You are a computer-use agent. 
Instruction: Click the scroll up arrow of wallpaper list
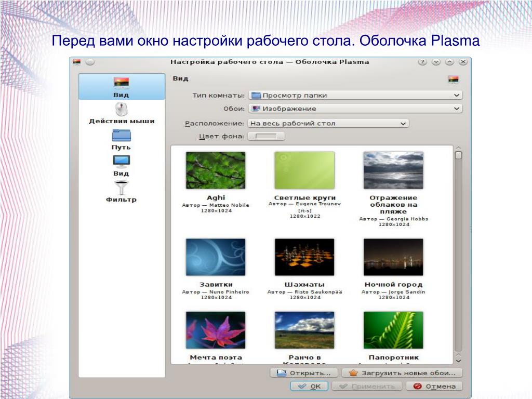coord(458,148)
